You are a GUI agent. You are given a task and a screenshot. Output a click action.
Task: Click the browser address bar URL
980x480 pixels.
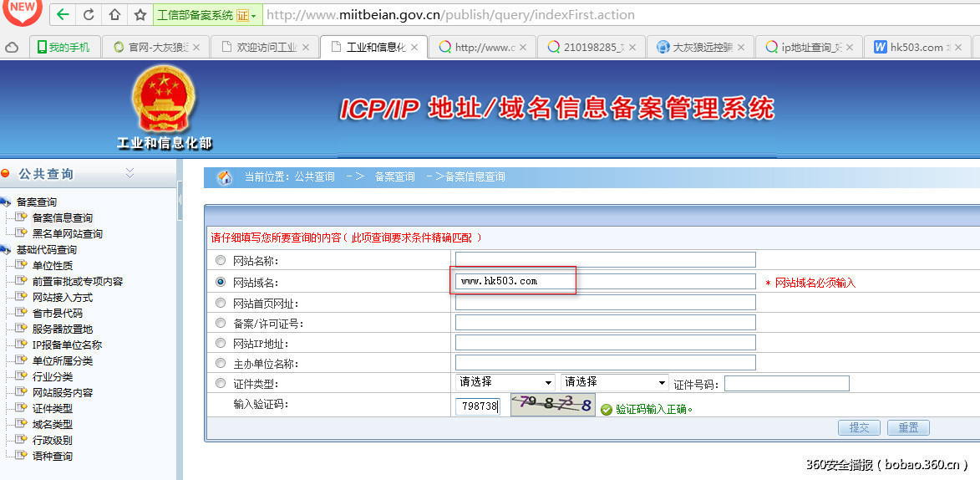click(450, 14)
